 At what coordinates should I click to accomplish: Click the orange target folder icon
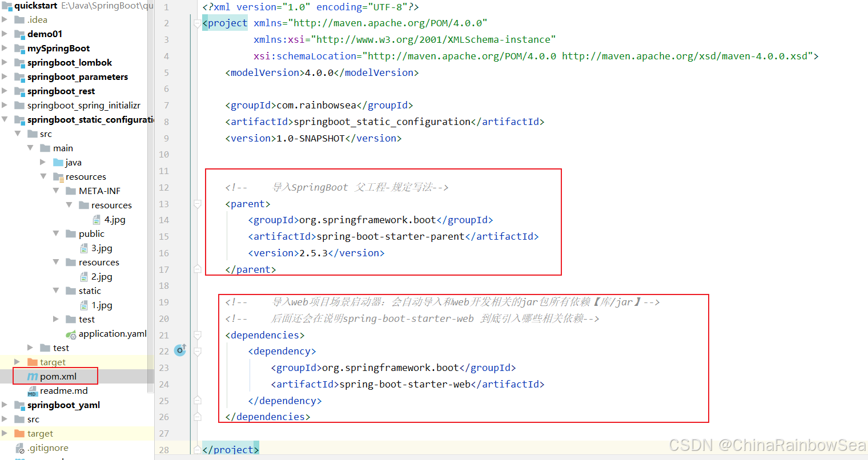[31, 362]
